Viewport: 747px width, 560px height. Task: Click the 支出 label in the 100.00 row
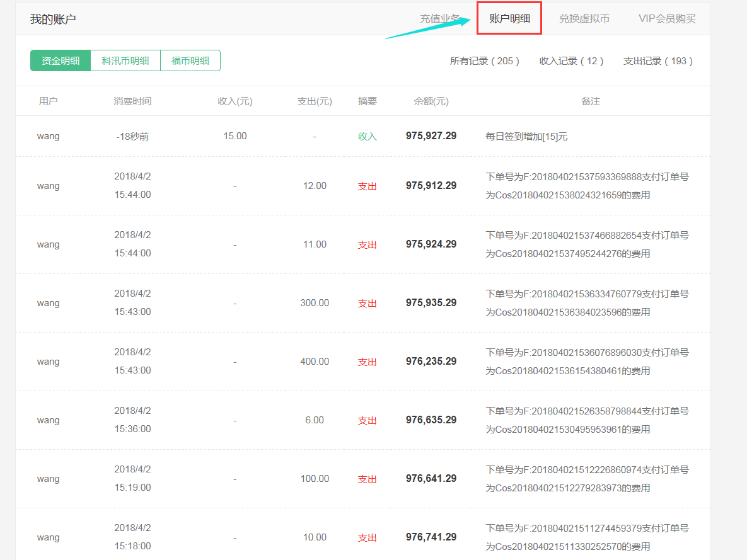[367, 479]
